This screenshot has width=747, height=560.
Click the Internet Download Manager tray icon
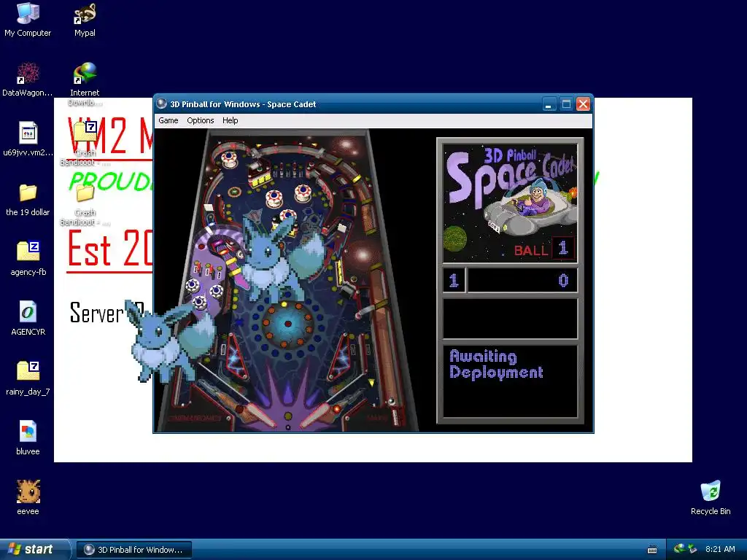pyautogui.click(x=679, y=549)
